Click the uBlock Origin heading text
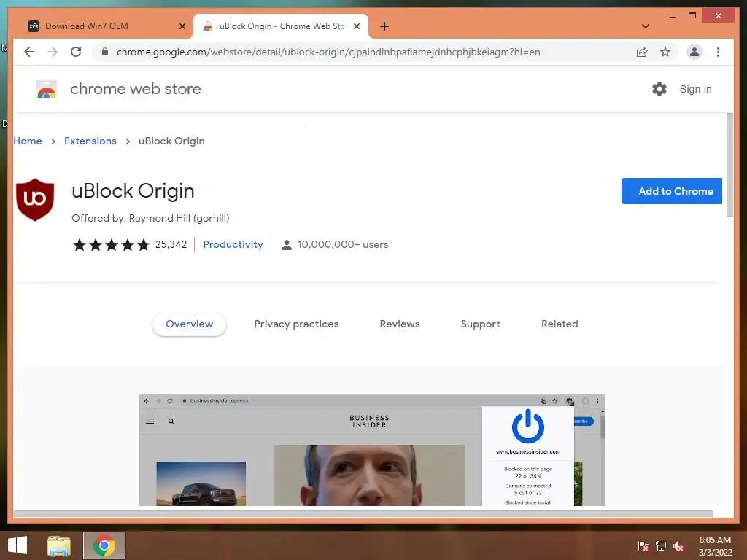Viewport: 747px width, 560px height. pyautogui.click(x=133, y=191)
